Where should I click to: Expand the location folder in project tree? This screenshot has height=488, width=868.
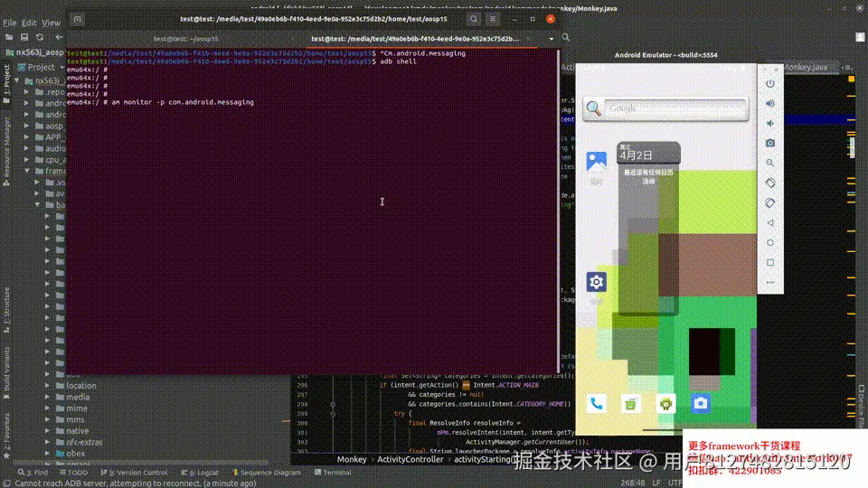(x=48, y=386)
